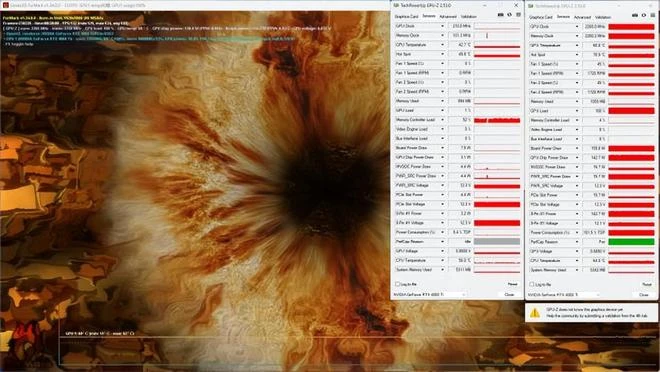This screenshot has width=660, height=372.
Task: Expand Hot Spot dropdown in left window
Action: point(442,54)
